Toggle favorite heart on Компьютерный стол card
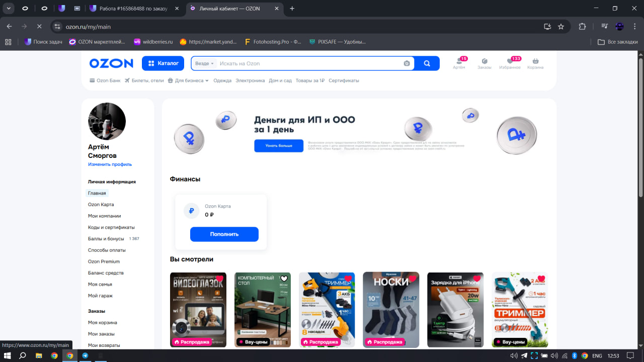This screenshot has height=362, width=644. point(284,279)
